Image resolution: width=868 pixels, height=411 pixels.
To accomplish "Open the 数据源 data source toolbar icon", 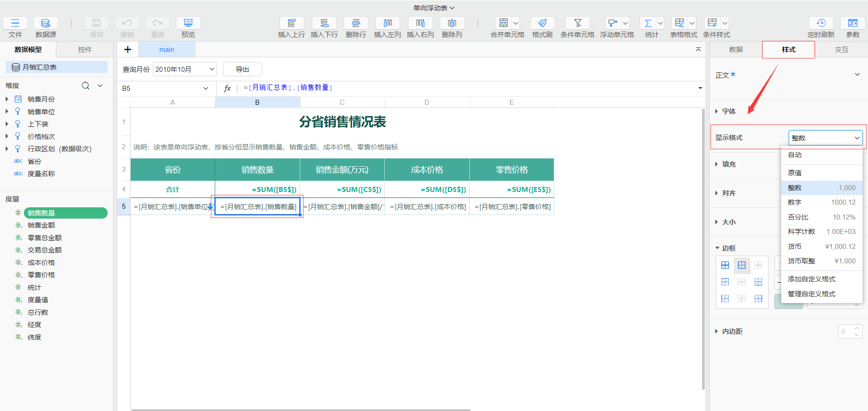I will click(x=46, y=23).
